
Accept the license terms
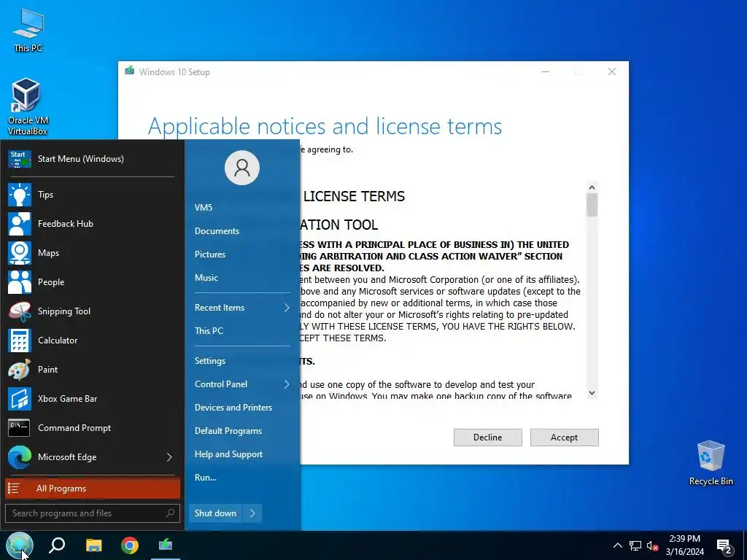point(564,437)
